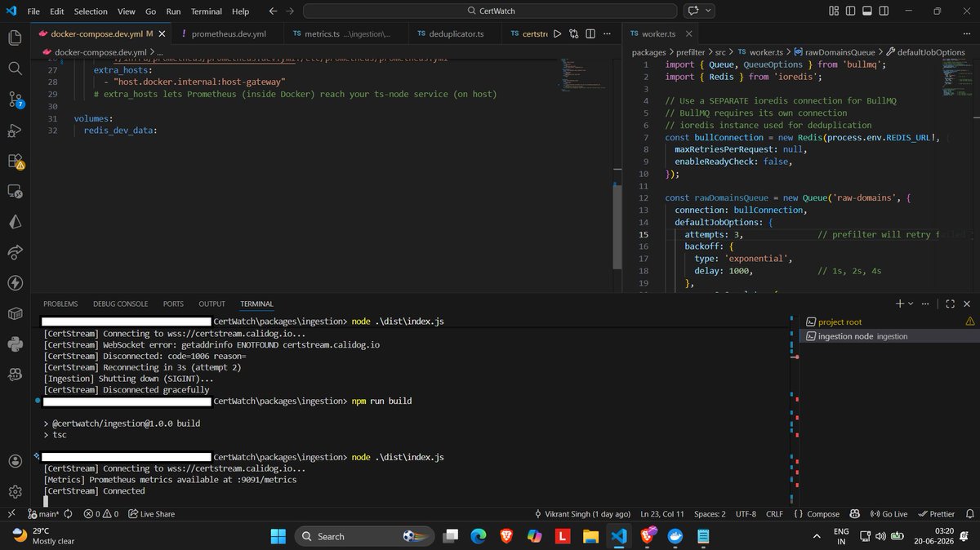Switch to the PROBLEMS panel tab
The height and width of the screenshot is (550, 980).
60,304
